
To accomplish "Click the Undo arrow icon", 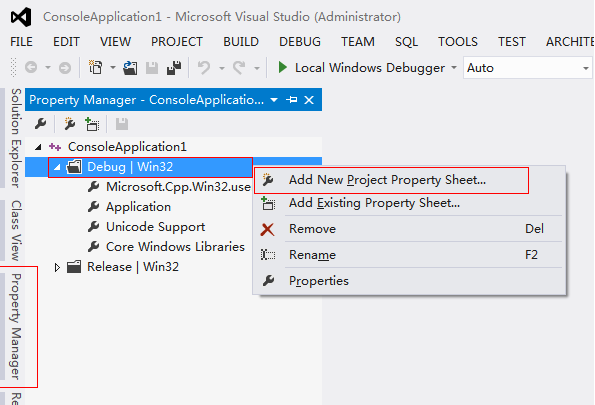I will click(204, 68).
